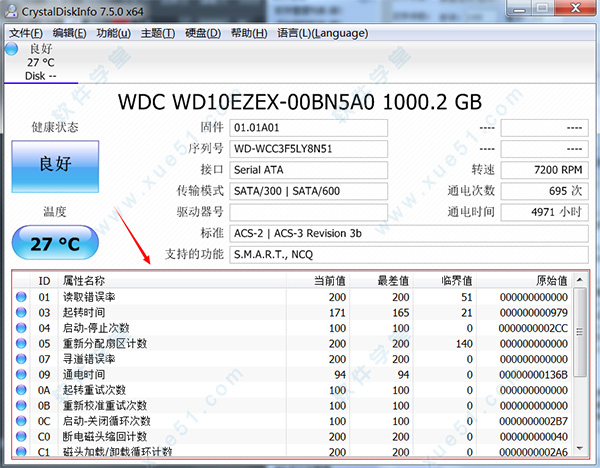This screenshot has height=468, width=600.
Task: Open the 硬盘(D) menu
Action: pos(202,33)
